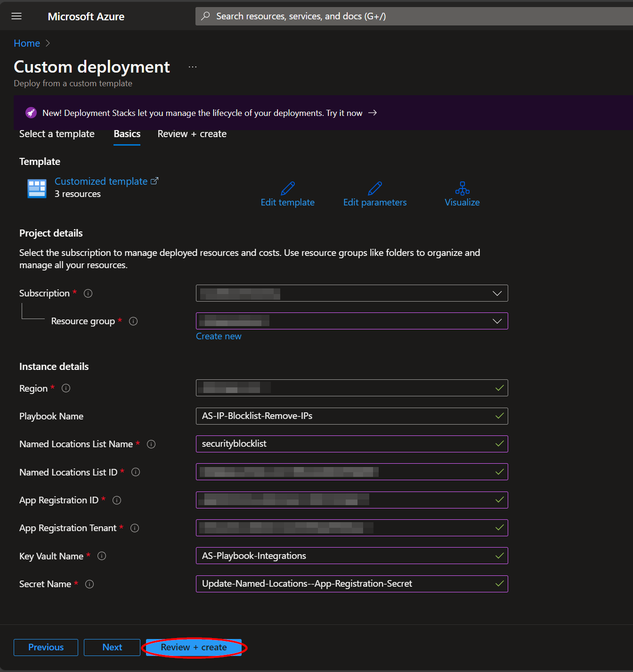The image size is (633, 672).
Task: Click the Named Locations List ID field
Action: [x=352, y=472]
